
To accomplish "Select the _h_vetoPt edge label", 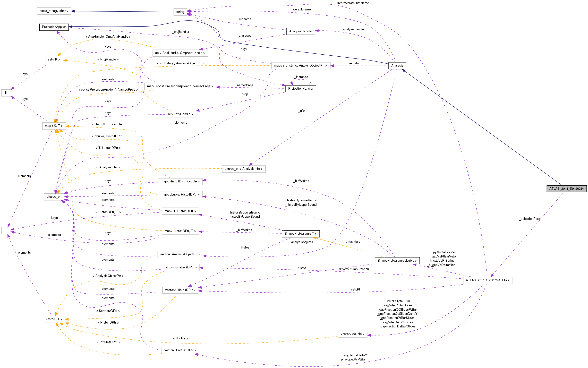I will tap(353, 290).
